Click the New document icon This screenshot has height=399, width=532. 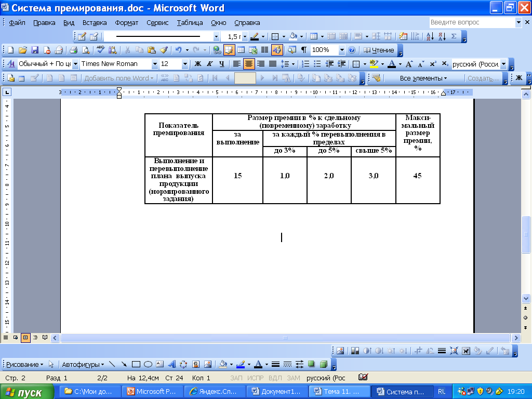[x=10, y=50]
